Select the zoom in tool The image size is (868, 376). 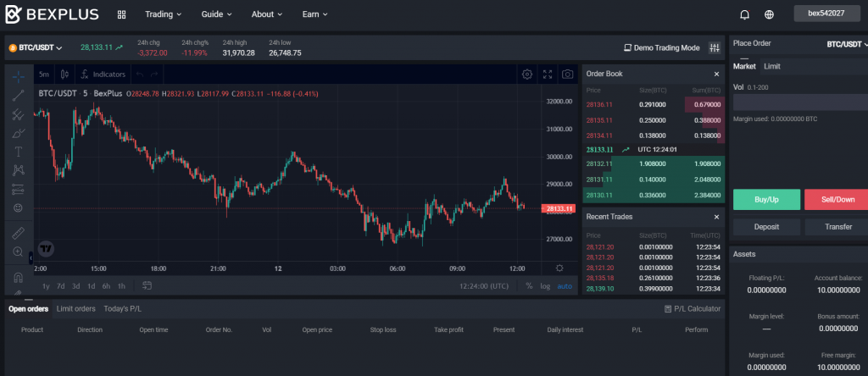tap(19, 252)
